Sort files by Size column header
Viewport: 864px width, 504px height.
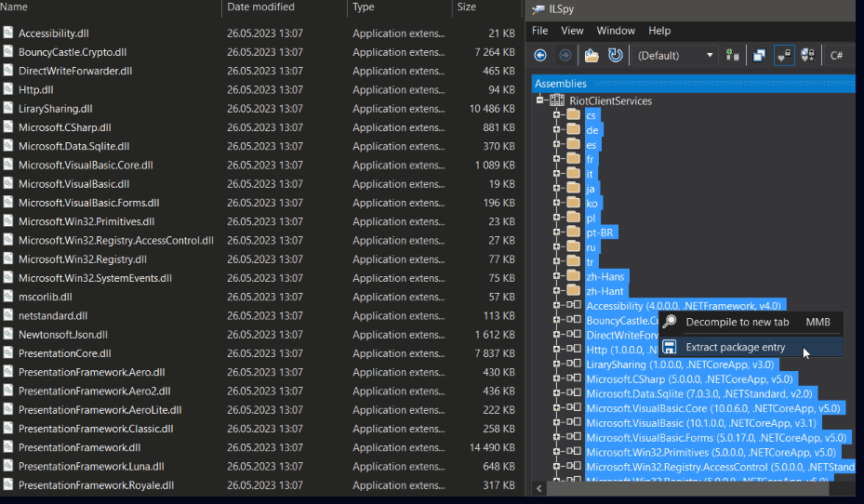tap(486, 7)
